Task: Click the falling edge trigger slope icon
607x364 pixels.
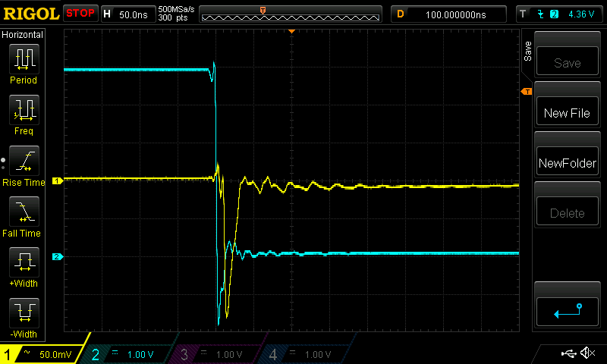Action: pyautogui.click(x=541, y=14)
